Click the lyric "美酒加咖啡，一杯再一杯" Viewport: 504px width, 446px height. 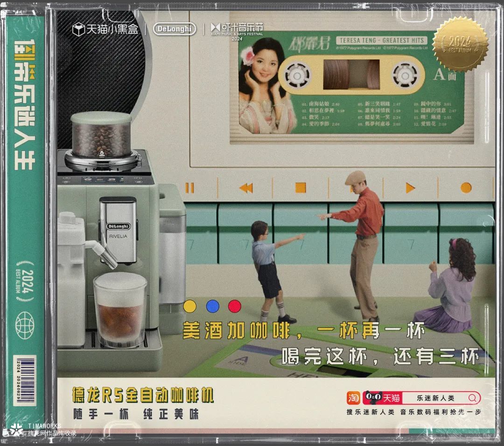tap(304, 330)
